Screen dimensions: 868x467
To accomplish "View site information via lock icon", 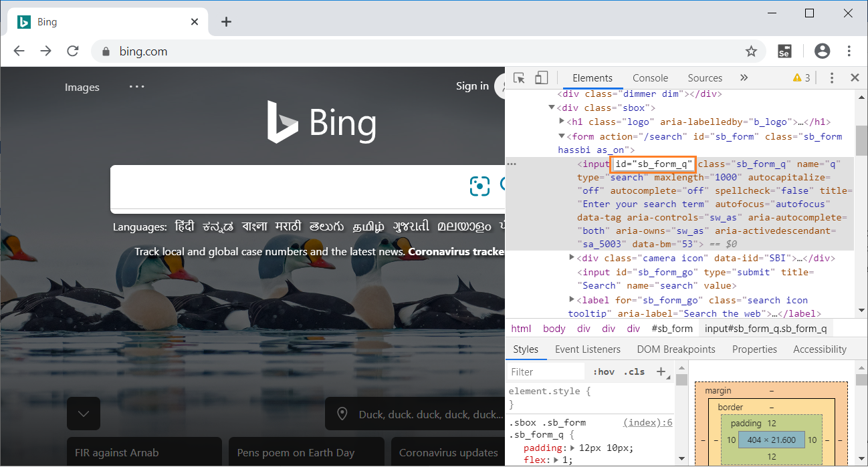I will pyautogui.click(x=105, y=51).
